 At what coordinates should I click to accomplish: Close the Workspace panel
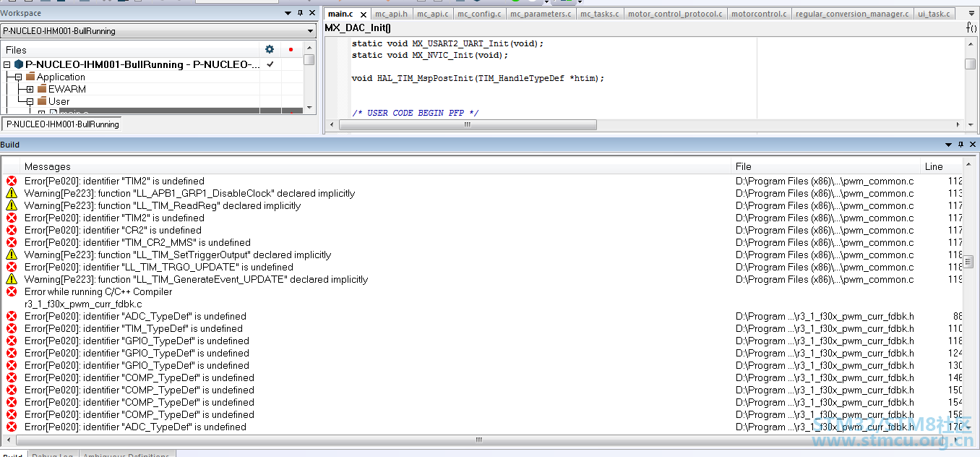pyautogui.click(x=312, y=13)
